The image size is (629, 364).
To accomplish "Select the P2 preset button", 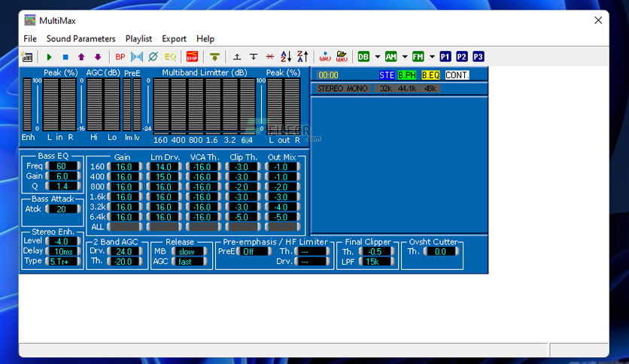I will coord(462,57).
